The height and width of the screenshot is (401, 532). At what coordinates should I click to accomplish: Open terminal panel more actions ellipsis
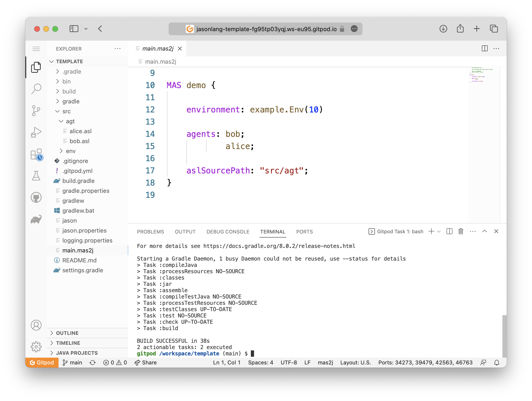click(x=473, y=231)
